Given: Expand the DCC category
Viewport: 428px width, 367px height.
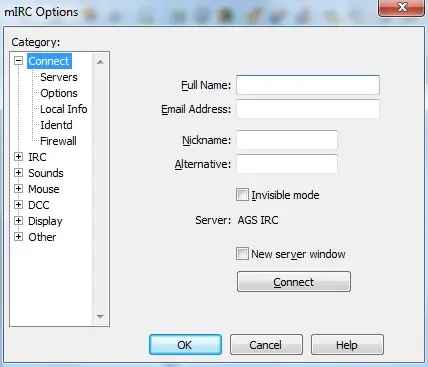Looking at the screenshot, I should [x=18, y=205].
